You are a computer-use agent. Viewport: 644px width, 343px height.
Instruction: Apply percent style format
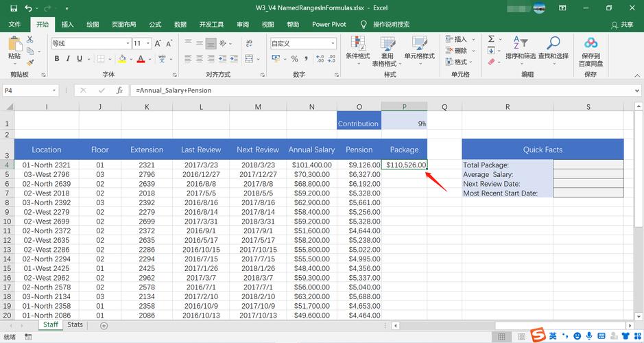click(x=294, y=59)
